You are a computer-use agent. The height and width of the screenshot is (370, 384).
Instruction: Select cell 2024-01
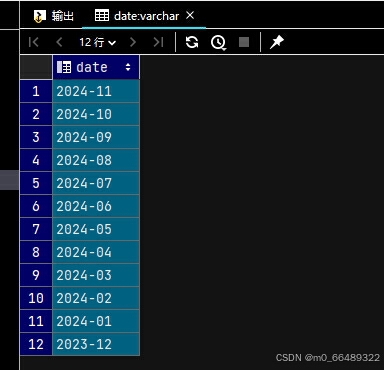96,321
